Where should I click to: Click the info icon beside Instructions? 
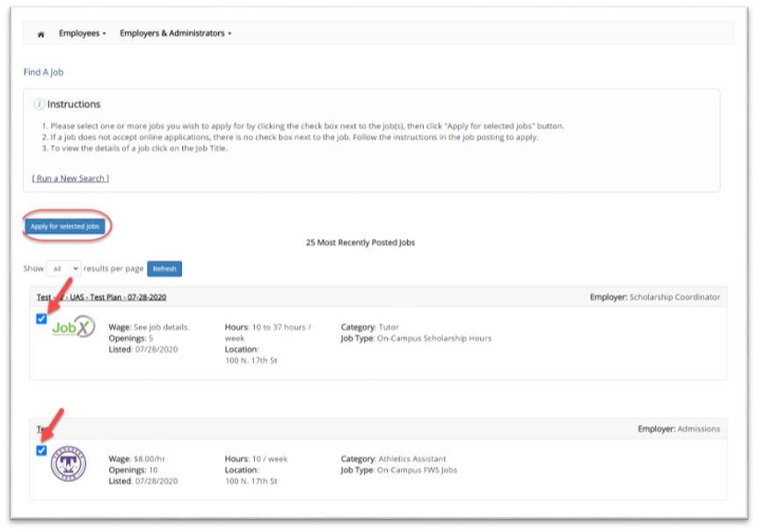39,105
